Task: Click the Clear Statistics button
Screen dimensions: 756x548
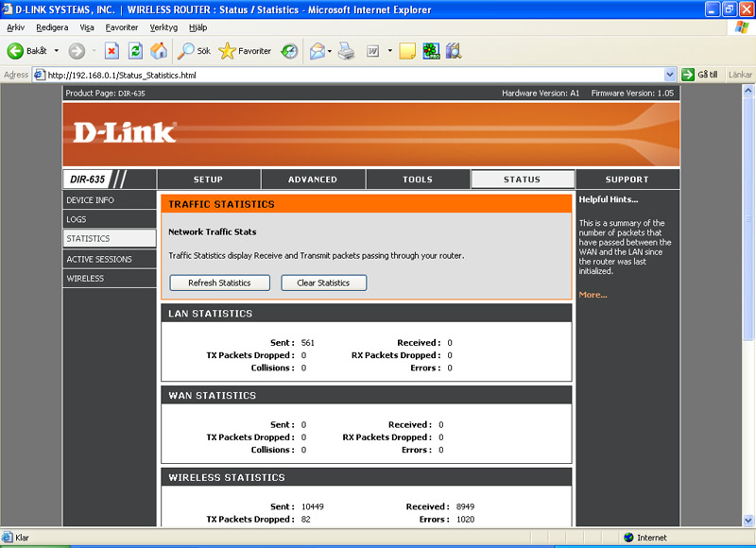Action: click(323, 283)
